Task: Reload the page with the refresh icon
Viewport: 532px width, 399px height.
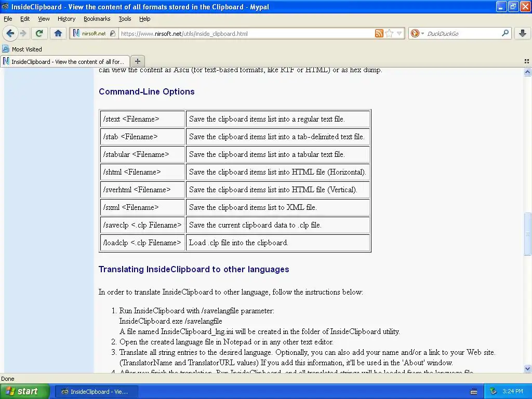Action: coord(39,33)
